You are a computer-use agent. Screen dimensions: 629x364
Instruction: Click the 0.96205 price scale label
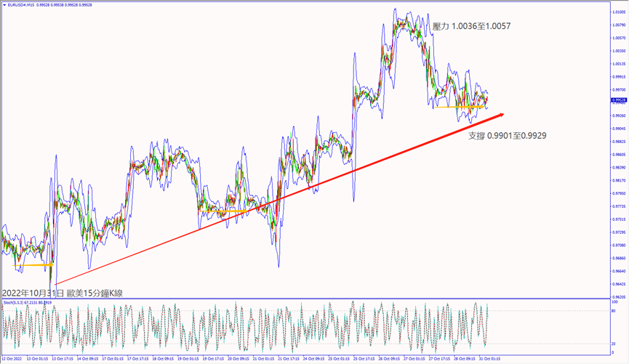(620, 297)
